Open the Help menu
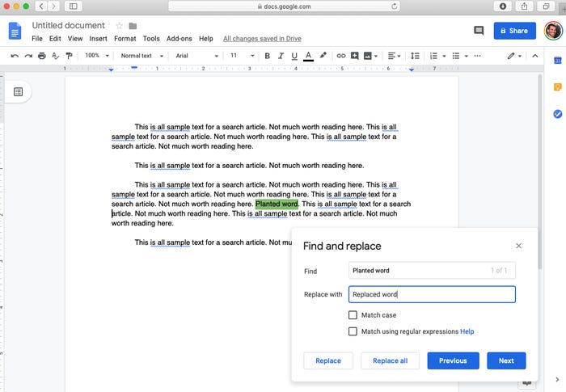Screen dimensions: 566x392 click(205, 39)
